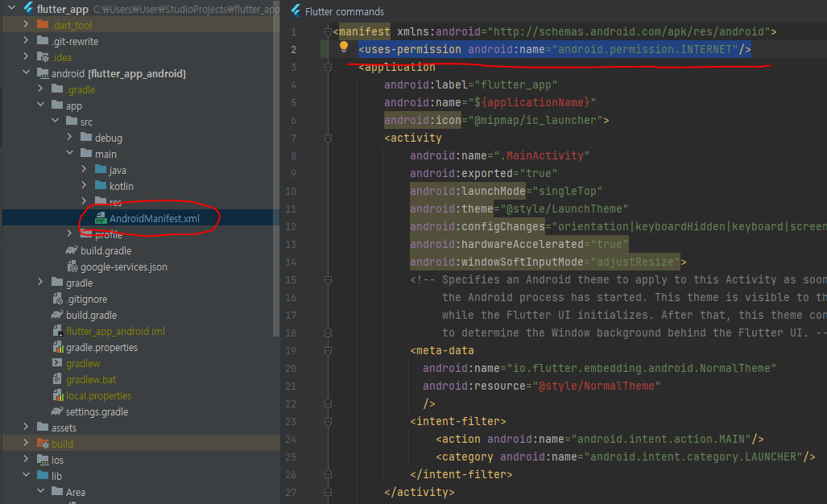
Task: Click the uses-permission INTERNET line text
Action: pyautogui.click(x=554, y=50)
